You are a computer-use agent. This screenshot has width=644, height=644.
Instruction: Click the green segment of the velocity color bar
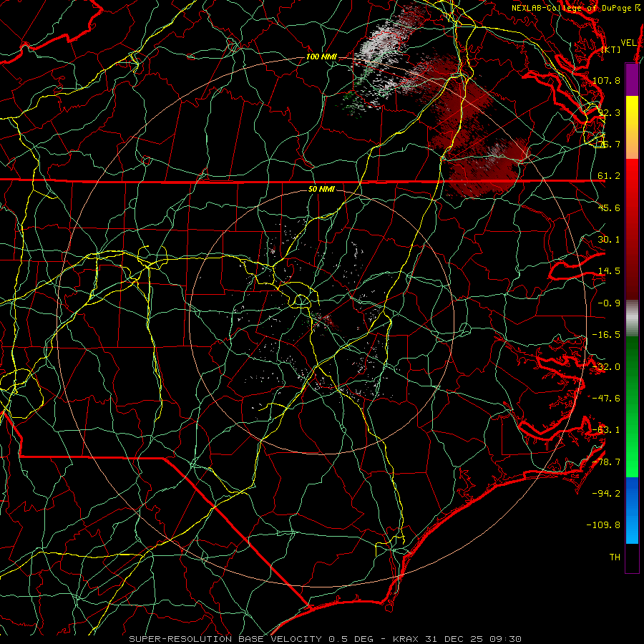[632, 406]
